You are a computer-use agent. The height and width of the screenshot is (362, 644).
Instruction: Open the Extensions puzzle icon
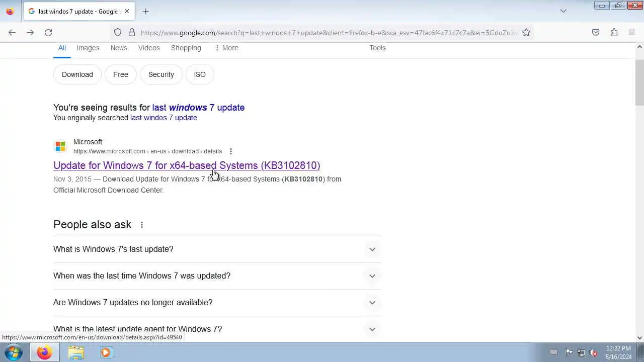614,32
